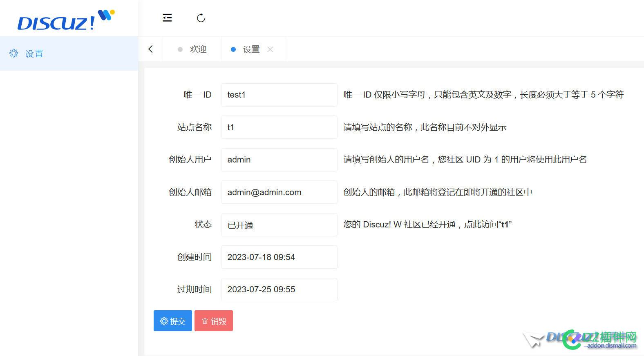Collapse the sidebar menu icon
Screen dimensions: 644x356
point(167,18)
